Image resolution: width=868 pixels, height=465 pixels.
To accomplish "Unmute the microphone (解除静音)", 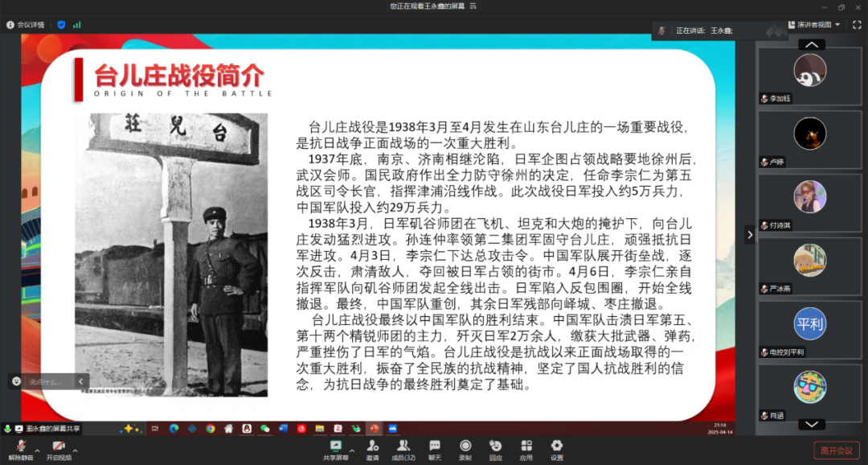I will [x=20, y=448].
